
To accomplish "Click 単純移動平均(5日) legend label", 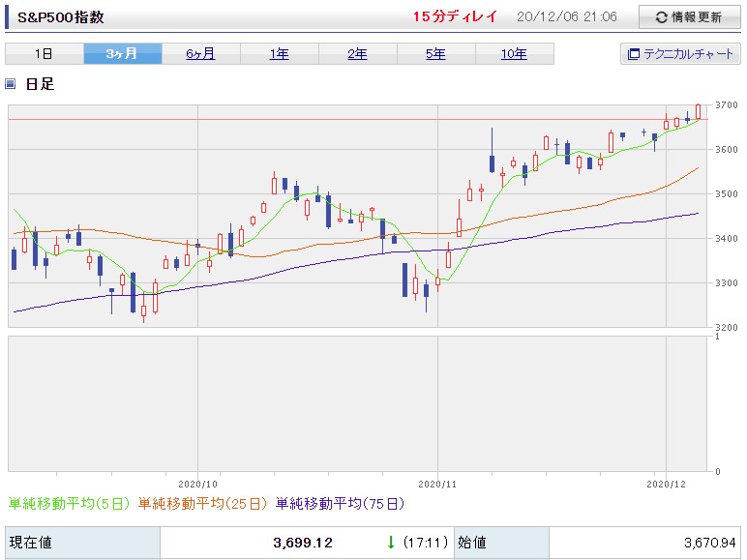I will tap(69, 503).
